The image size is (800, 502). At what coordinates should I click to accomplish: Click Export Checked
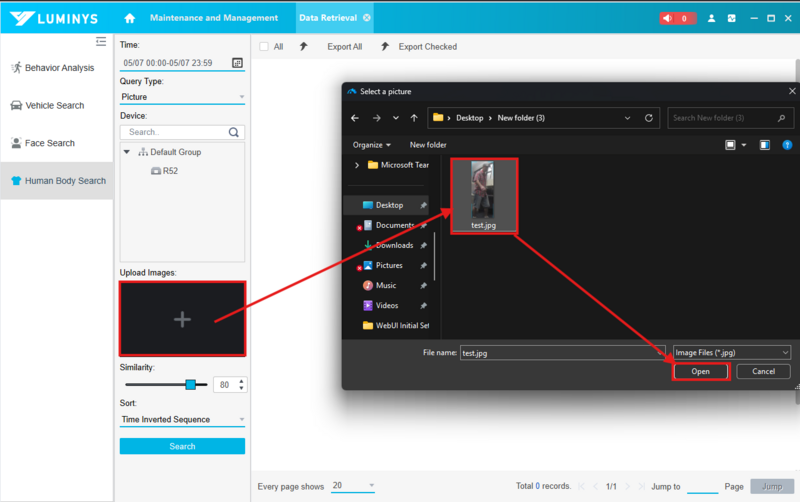(x=427, y=46)
